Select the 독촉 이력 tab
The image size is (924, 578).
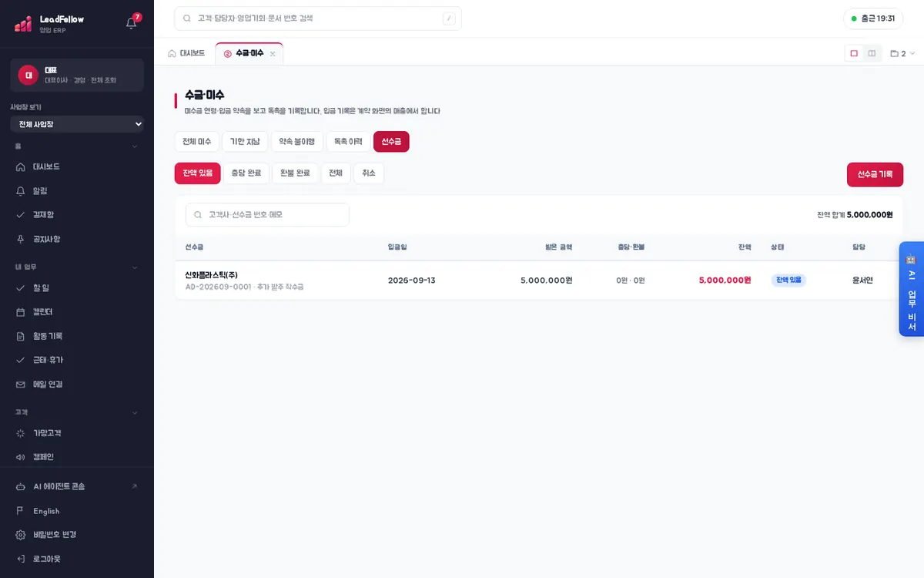point(348,142)
